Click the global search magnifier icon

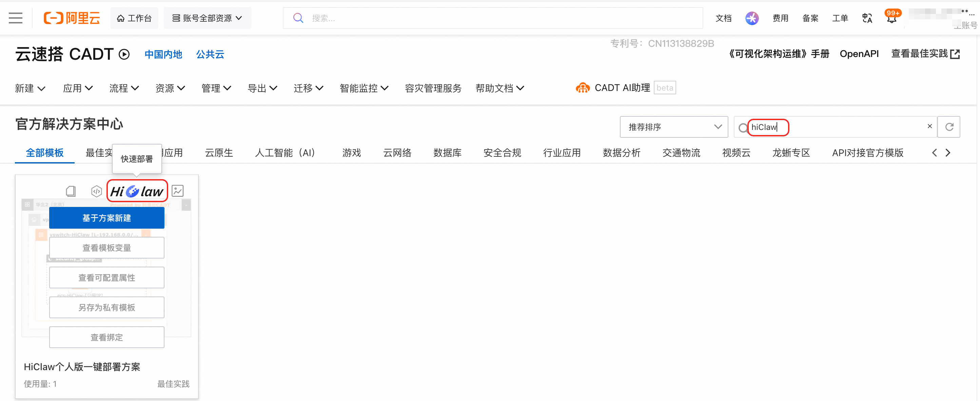pyautogui.click(x=298, y=18)
